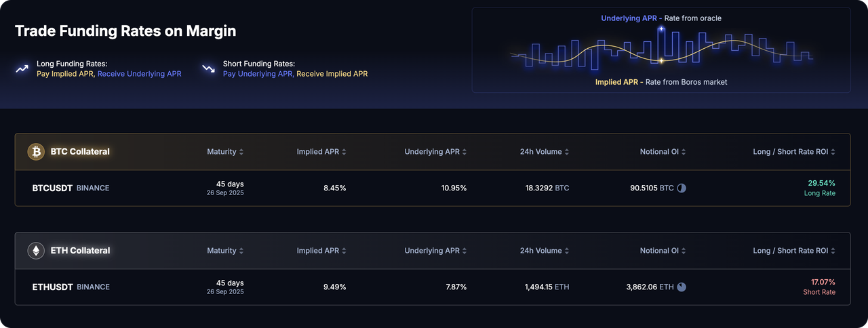Click the Long Funding Rates arrow icon
The height and width of the screenshot is (328, 868).
pyautogui.click(x=22, y=68)
